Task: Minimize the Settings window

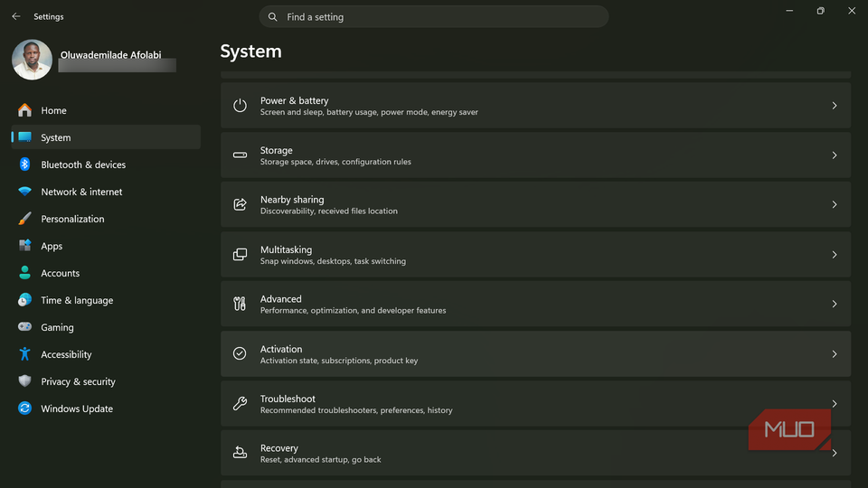Action: coord(789,11)
